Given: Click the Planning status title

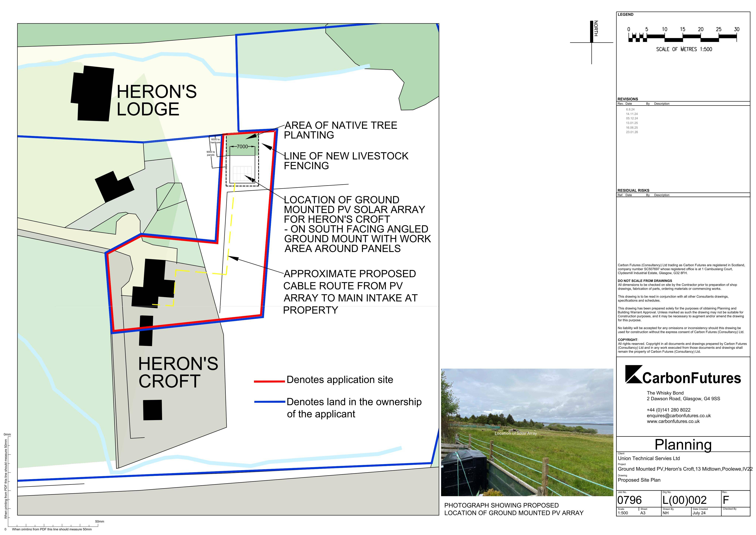Looking at the screenshot, I should point(683,444).
